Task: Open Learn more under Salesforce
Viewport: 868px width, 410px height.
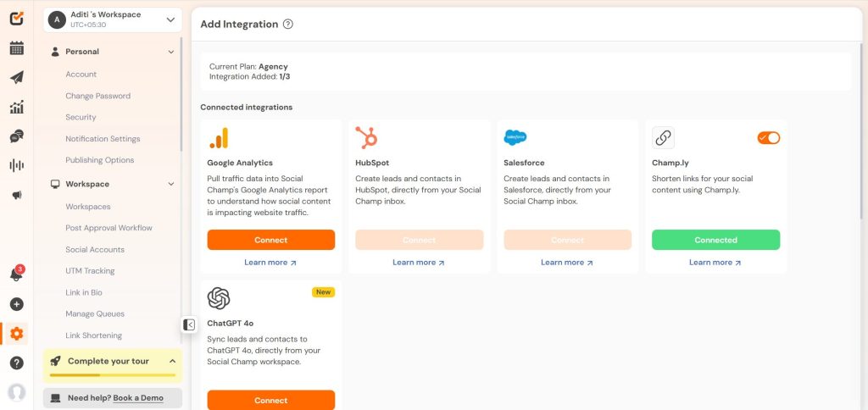Action: click(x=567, y=263)
